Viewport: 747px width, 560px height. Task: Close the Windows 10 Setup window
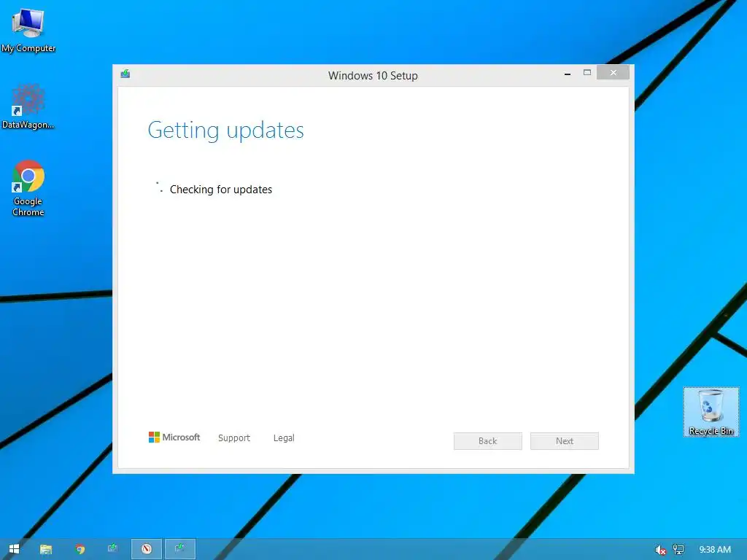(613, 72)
